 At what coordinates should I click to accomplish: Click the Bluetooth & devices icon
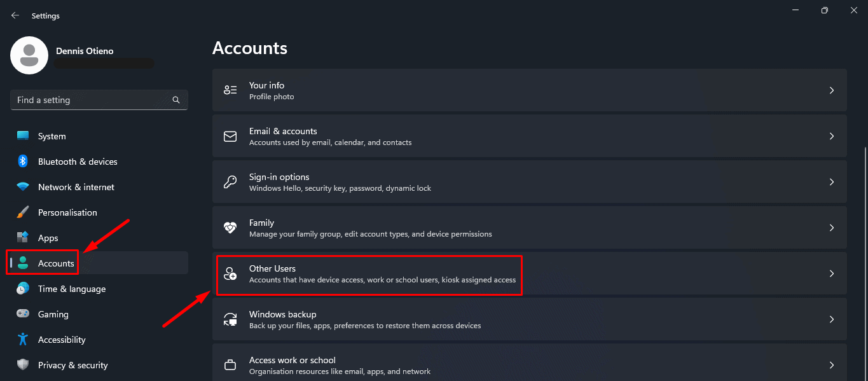click(x=23, y=161)
